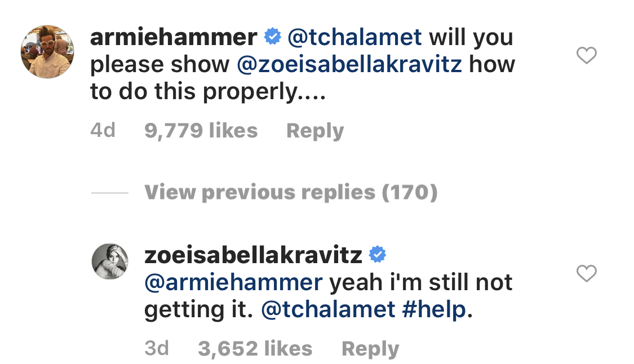Viewport: 634px width, 364px height.
Task: Click the @tchalamet mention in zoeisabellakravitz's reply
Action: coord(329,309)
